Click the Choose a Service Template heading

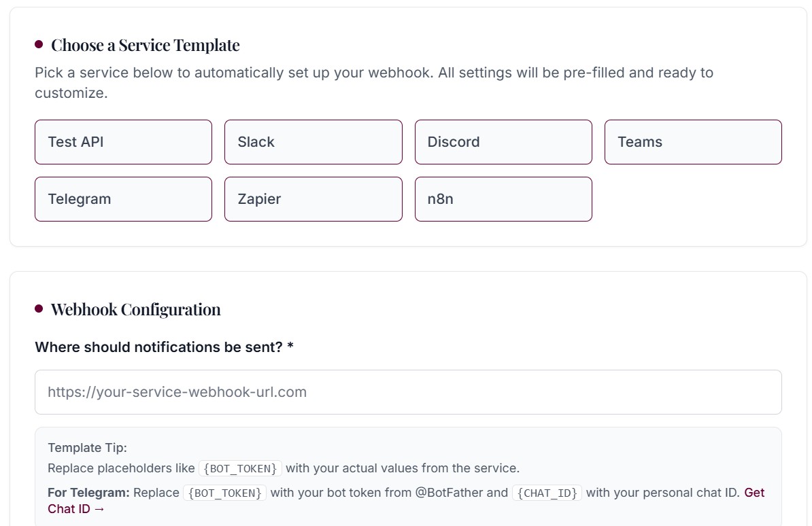[x=145, y=45]
